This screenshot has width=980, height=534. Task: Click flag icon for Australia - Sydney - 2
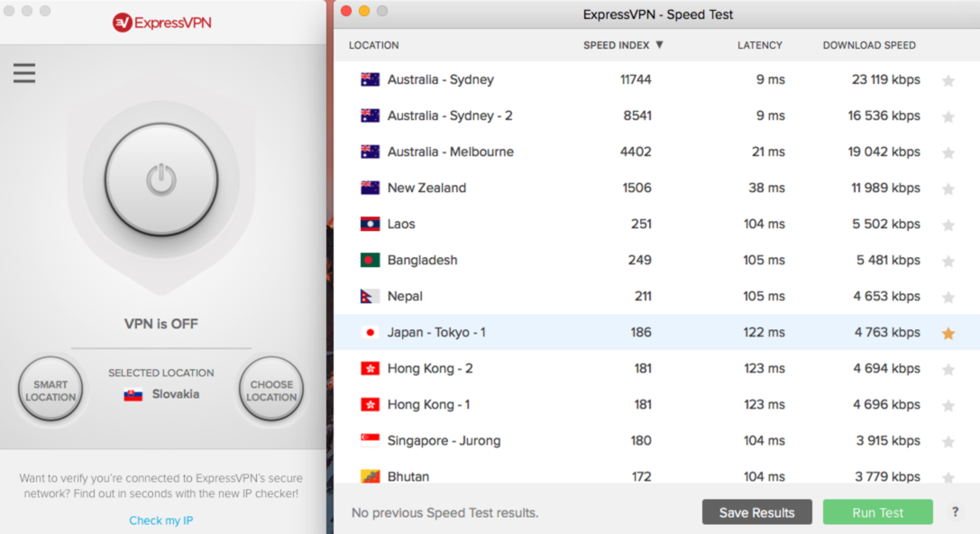click(x=370, y=115)
